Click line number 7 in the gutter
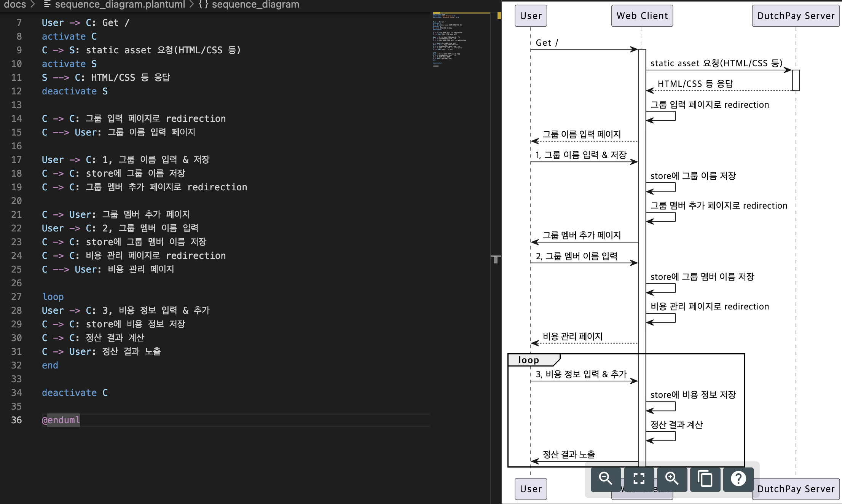This screenshot has width=842, height=504. click(19, 22)
